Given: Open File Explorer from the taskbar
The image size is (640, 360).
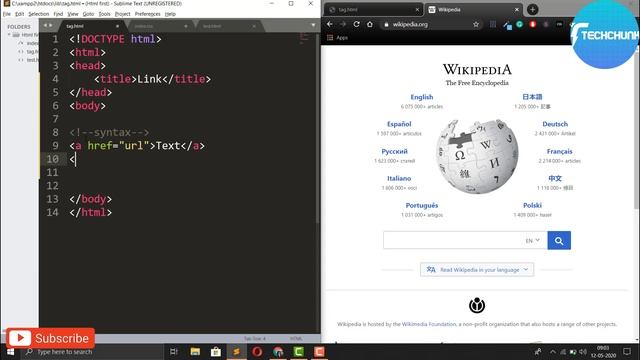Looking at the screenshot, I should [x=195, y=352].
